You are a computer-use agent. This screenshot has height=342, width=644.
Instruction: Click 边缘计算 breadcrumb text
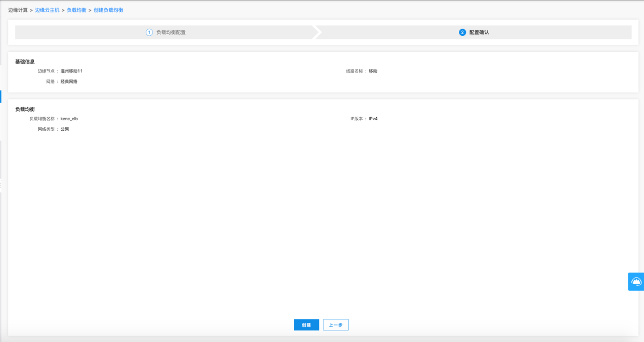(18, 10)
